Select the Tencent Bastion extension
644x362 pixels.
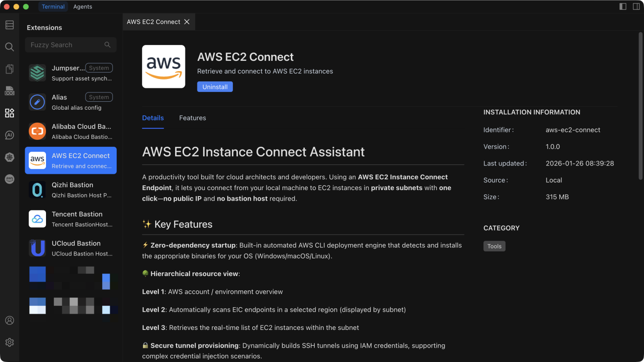(x=71, y=219)
